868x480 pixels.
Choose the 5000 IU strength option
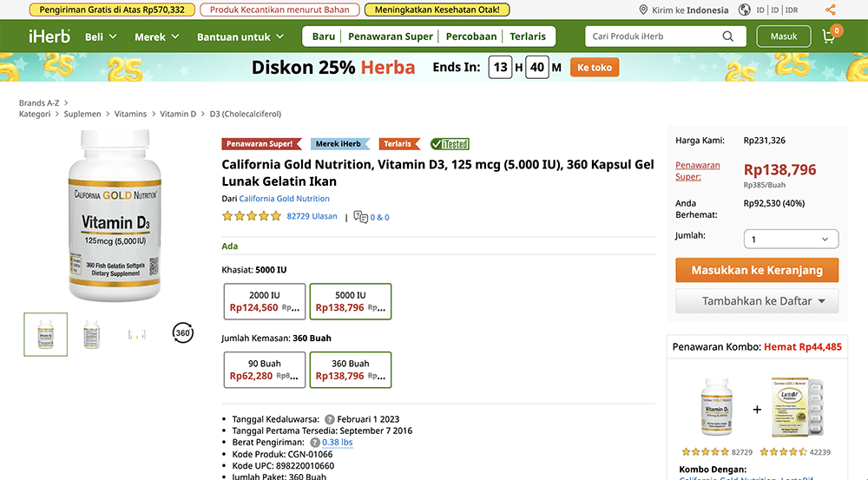pyautogui.click(x=351, y=301)
